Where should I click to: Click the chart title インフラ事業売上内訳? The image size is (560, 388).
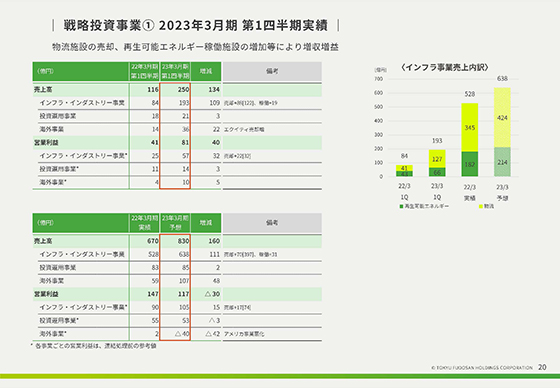(445, 67)
